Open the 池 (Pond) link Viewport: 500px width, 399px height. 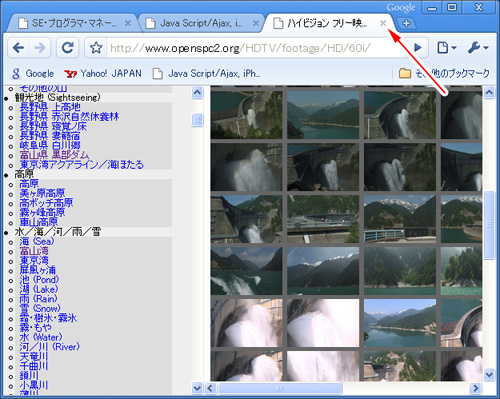pos(39,280)
